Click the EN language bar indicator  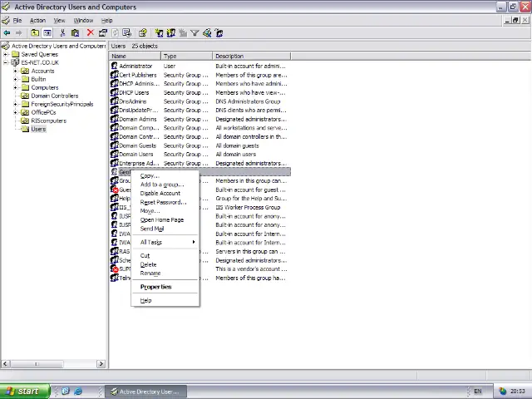pyautogui.click(x=478, y=392)
